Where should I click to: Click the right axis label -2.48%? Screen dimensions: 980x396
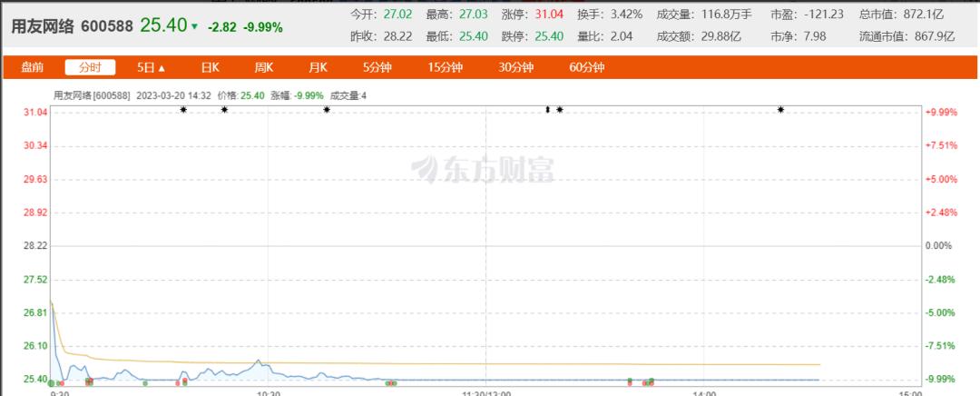[941, 279]
